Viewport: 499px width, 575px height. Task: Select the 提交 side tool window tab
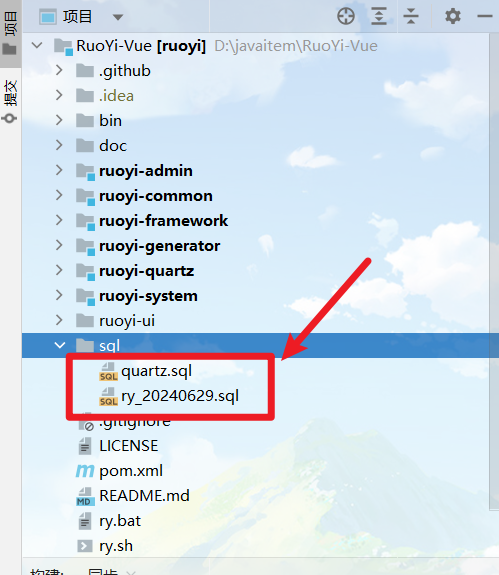point(10,101)
